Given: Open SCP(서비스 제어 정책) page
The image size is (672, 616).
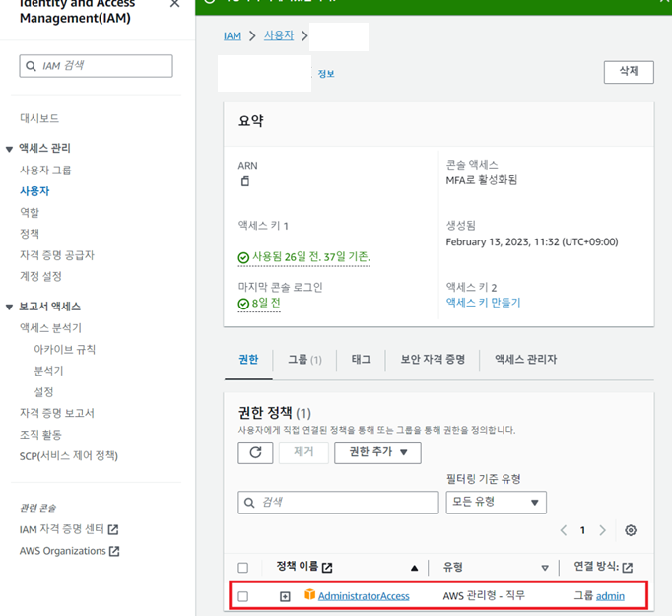Looking at the screenshot, I should click(x=69, y=455).
